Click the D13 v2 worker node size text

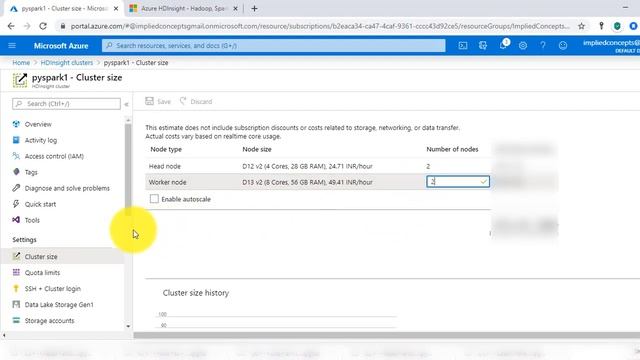(307, 182)
